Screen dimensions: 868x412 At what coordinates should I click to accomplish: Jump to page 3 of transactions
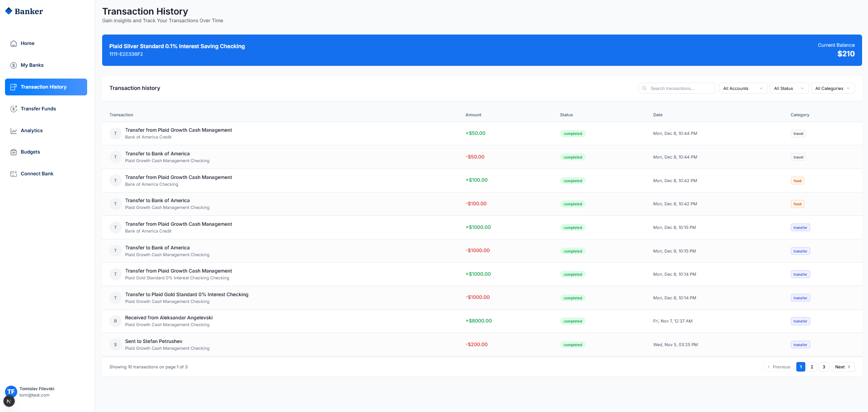(x=824, y=367)
